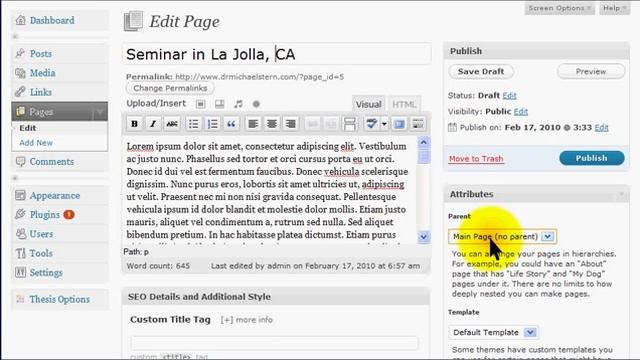640x360 pixels.
Task: Edit the Publish on date
Action: pyautogui.click(x=601, y=127)
